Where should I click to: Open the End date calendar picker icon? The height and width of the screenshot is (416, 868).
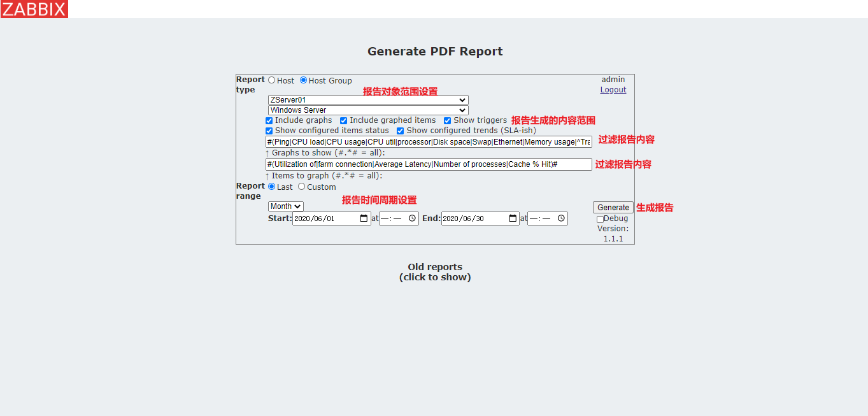tap(513, 219)
